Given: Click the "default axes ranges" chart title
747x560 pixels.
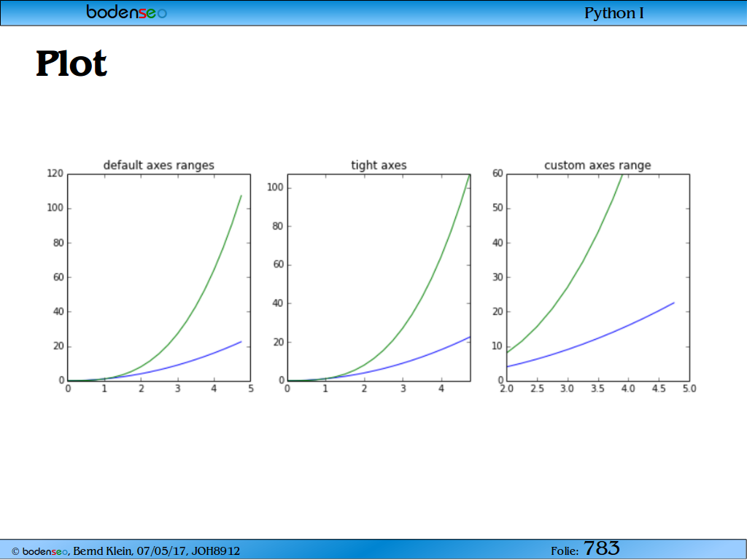Looking at the screenshot, I should [x=158, y=166].
